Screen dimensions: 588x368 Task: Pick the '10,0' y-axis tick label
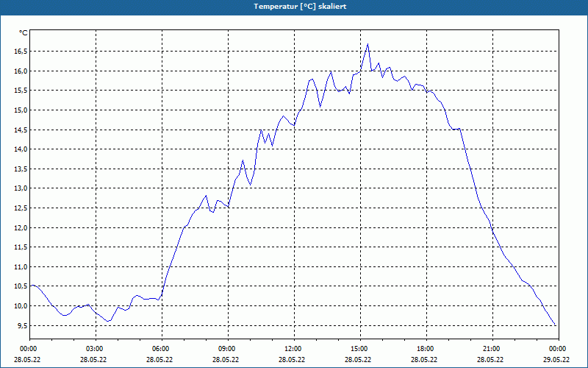(20, 306)
